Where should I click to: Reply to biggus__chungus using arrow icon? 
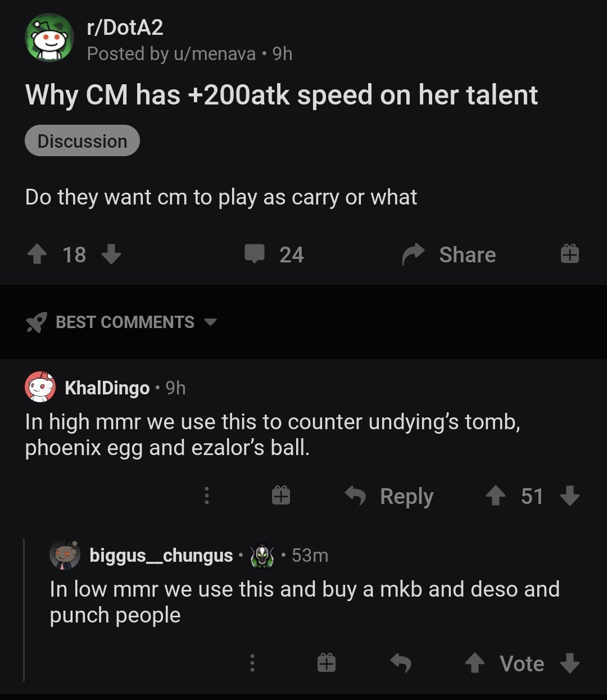(x=401, y=663)
